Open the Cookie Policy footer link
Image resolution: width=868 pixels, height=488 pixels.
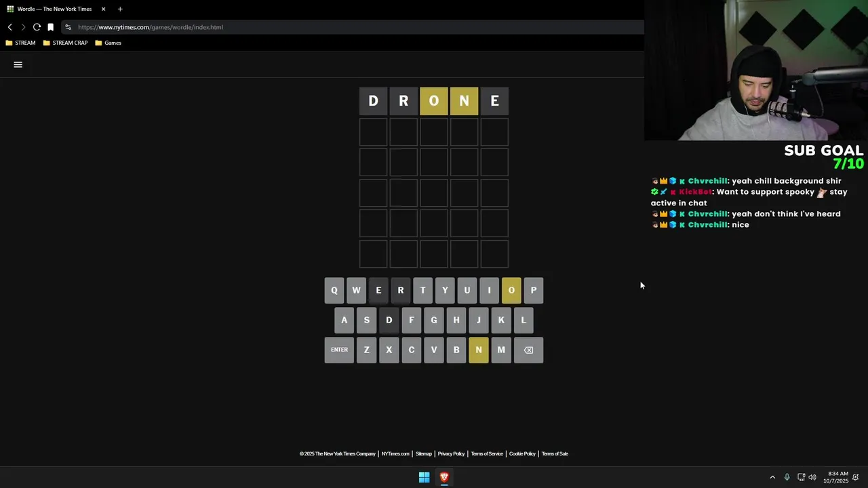[522, 453]
